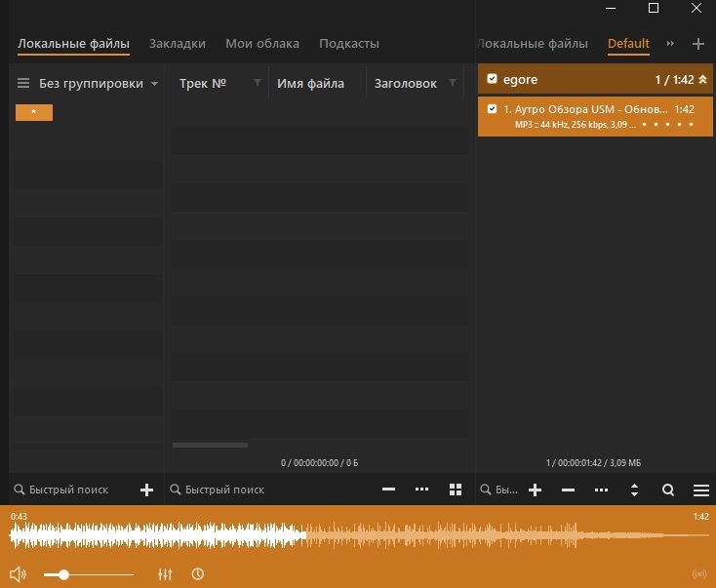The height and width of the screenshot is (588, 716).
Task: Show more playlist tabs with the double arrow
Action: (670, 43)
